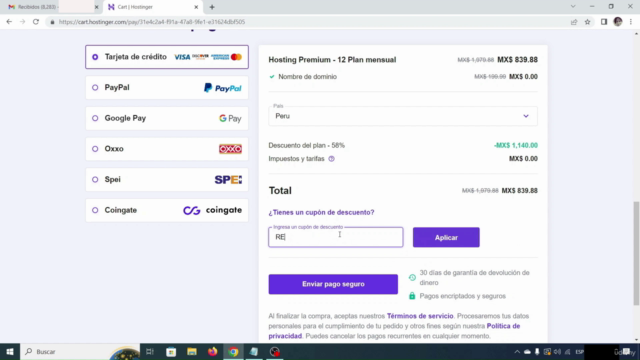Open a new browser tab
Image resolution: width=640 pixels, height=360 pixels.
pyautogui.click(x=212, y=7)
